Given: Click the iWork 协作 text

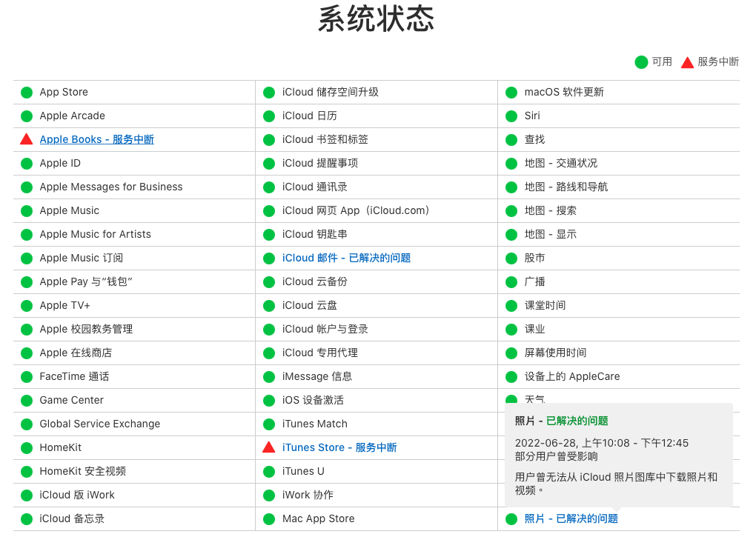Looking at the screenshot, I should 308,495.
